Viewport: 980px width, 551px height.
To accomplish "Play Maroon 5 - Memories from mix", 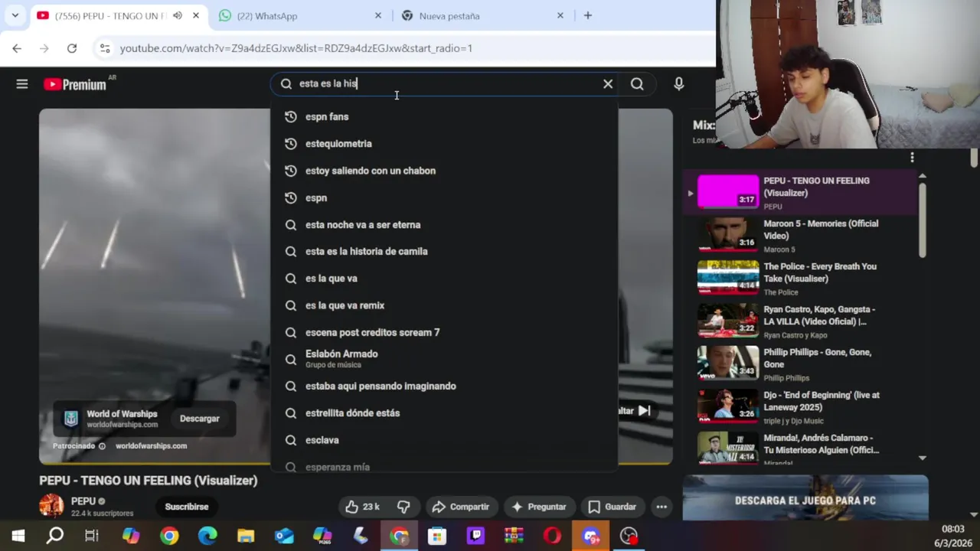I will point(799,236).
